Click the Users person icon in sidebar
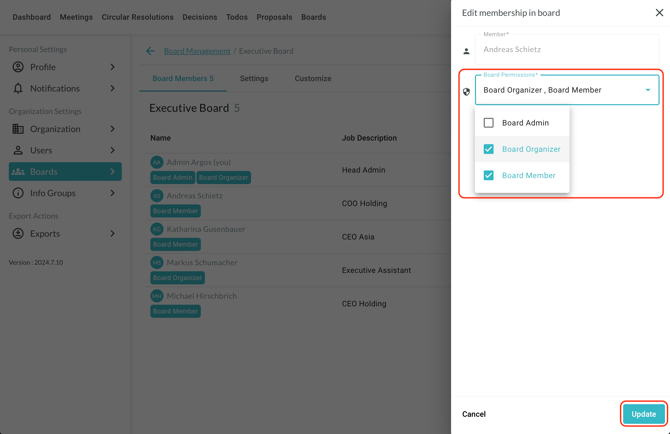 click(x=18, y=150)
